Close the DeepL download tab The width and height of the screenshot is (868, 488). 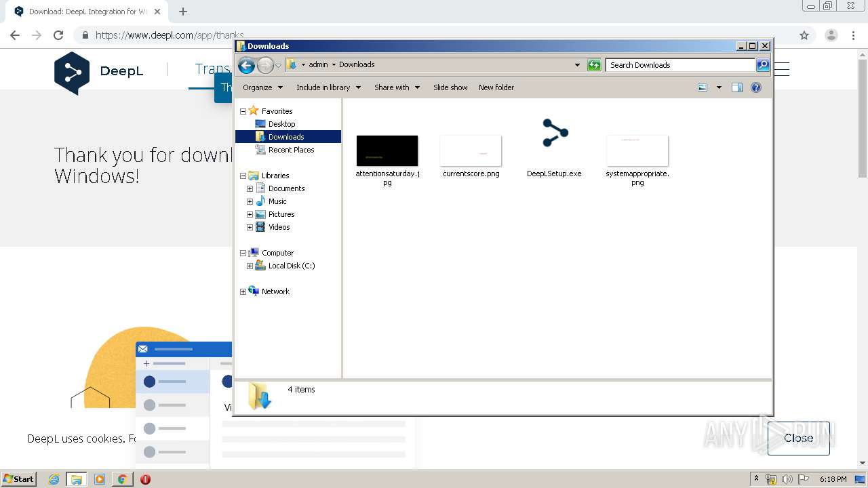tap(157, 12)
